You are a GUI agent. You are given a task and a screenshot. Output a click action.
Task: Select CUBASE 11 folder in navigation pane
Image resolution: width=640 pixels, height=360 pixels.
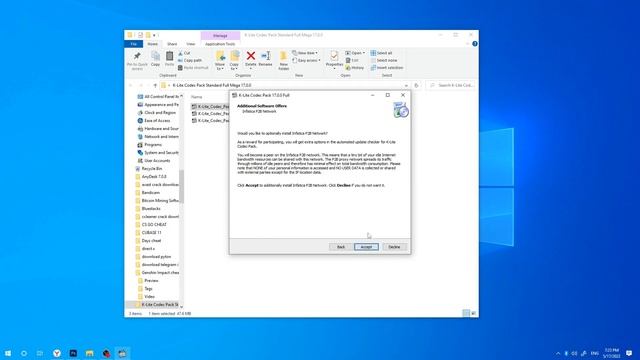click(151, 233)
